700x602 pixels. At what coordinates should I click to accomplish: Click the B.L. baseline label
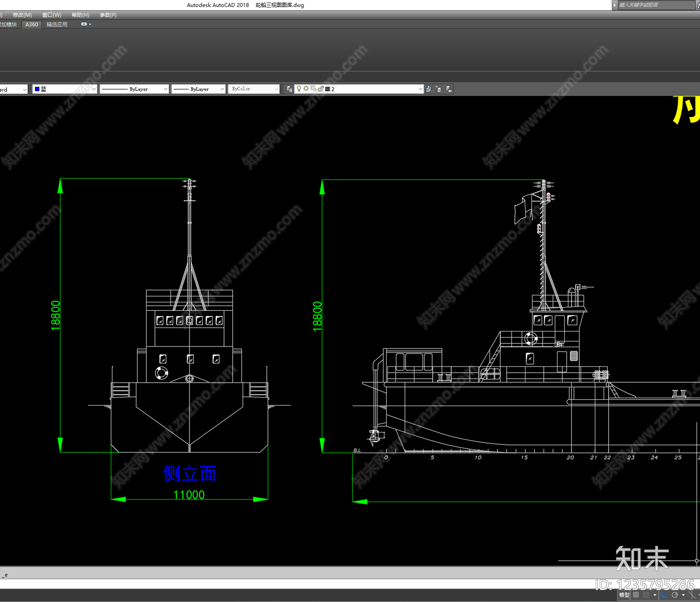tap(357, 450)
